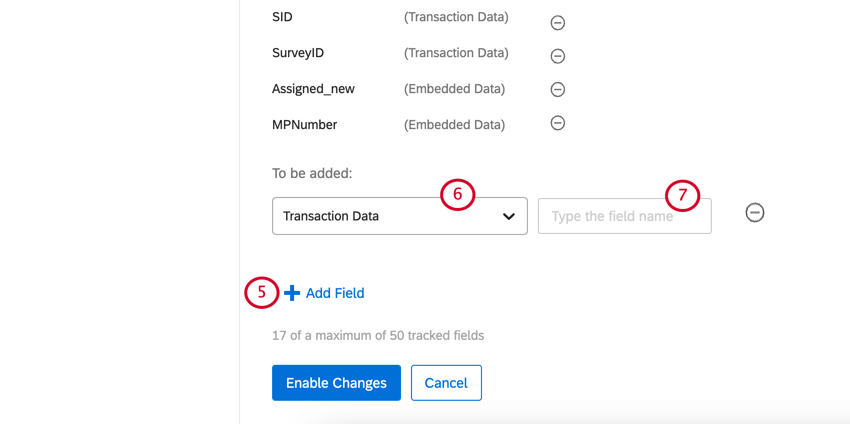The width and height of the screenshot is (850, 424).
Task: Remove the new to-be-added field row
Action: [x=755, y=213]
